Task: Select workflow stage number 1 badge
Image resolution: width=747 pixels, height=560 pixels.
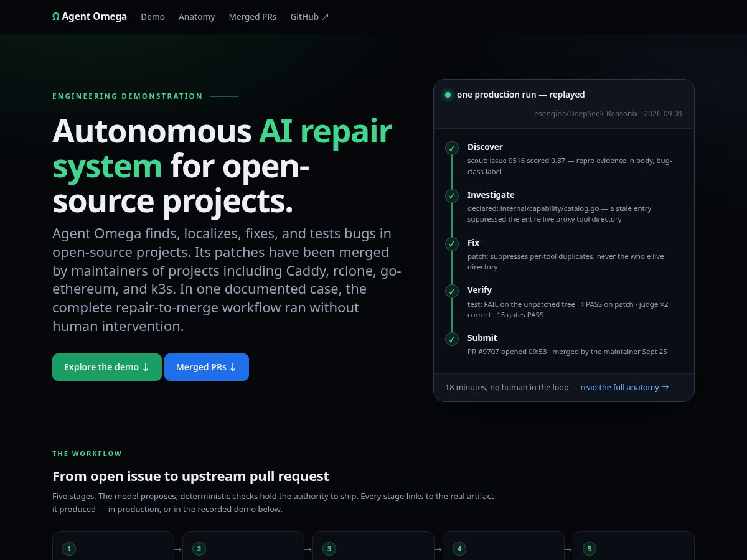Action: (69, 549)
